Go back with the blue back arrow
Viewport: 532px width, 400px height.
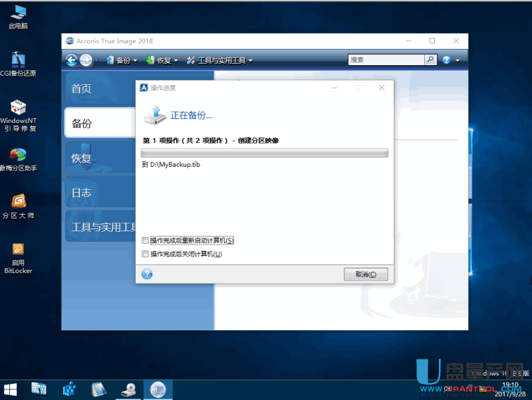pos(72,60)
